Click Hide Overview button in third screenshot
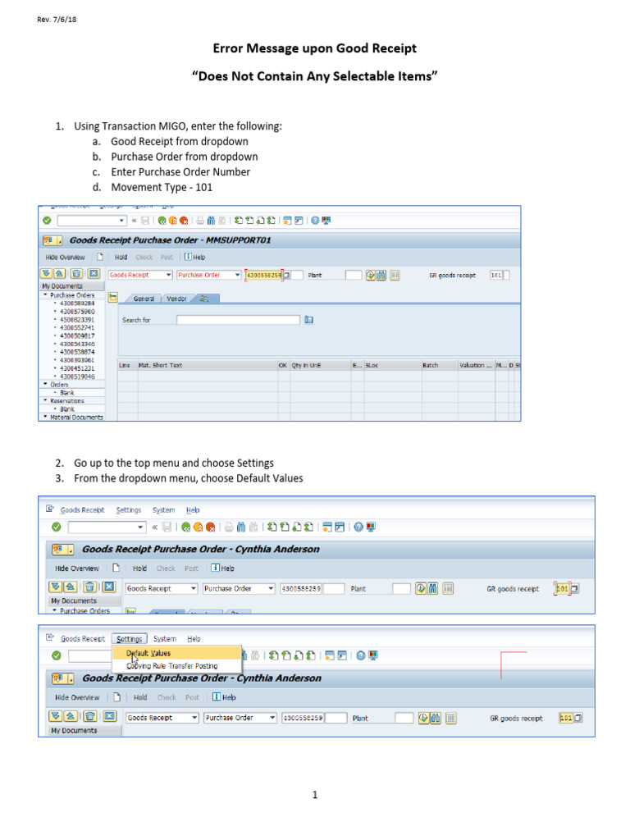Viewport: 630px width, 840px height. point(77,697)
